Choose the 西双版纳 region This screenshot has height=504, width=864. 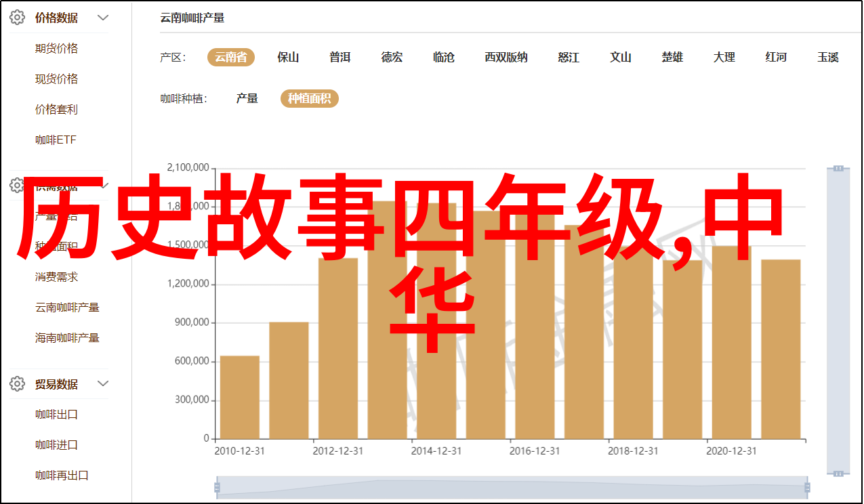click(x=506, y=58)
